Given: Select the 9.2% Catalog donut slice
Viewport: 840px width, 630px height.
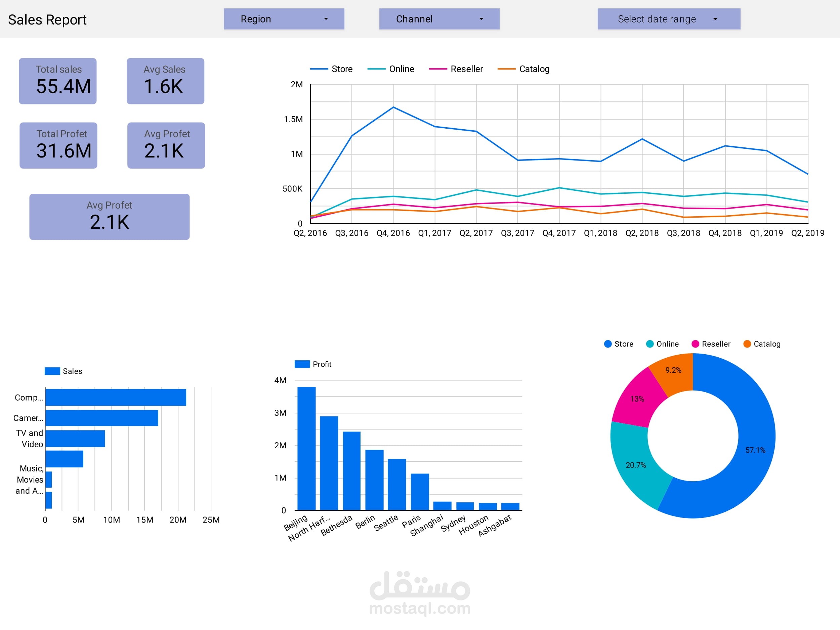Looking at the screenshot, I should point(674,371).
